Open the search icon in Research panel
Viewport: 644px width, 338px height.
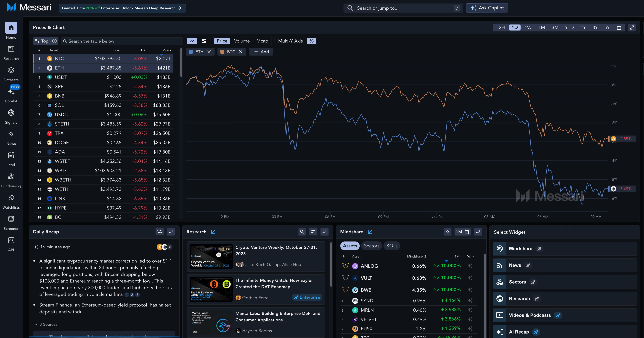[302, 232]
